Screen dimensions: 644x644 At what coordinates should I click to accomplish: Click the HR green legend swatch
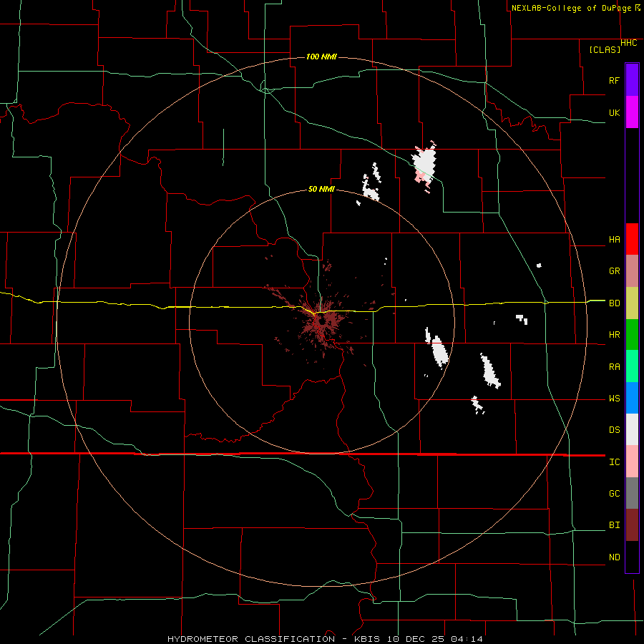coord(632,335)
